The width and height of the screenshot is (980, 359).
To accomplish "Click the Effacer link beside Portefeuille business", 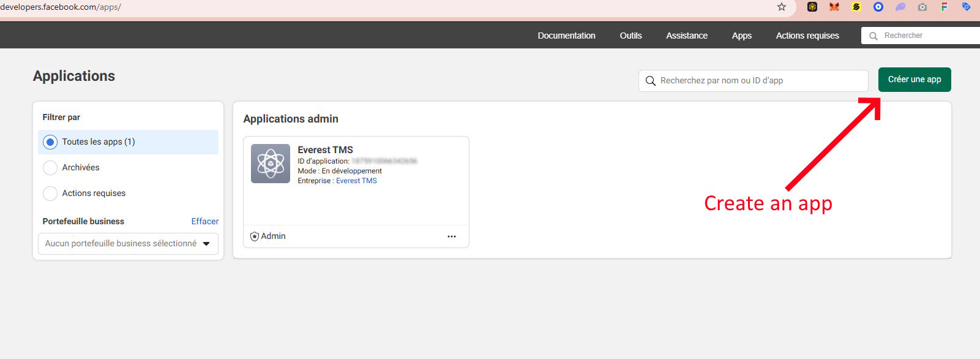I will pos(204,221).
